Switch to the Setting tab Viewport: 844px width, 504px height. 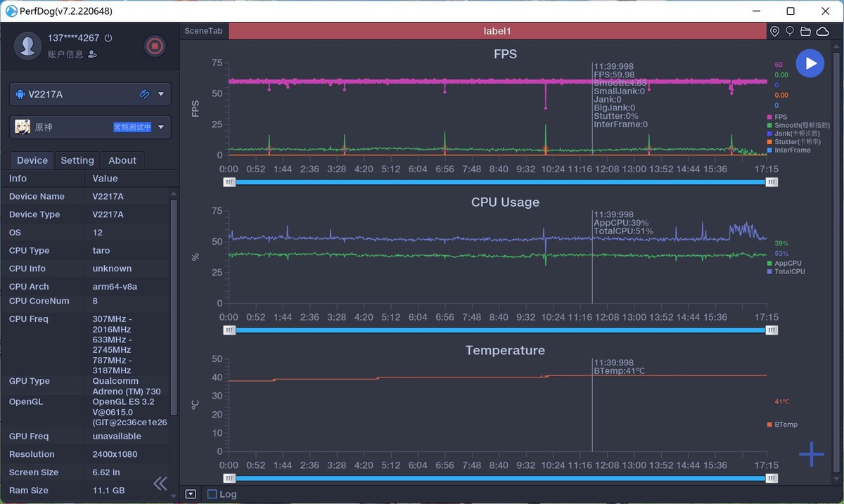point(77,160)
